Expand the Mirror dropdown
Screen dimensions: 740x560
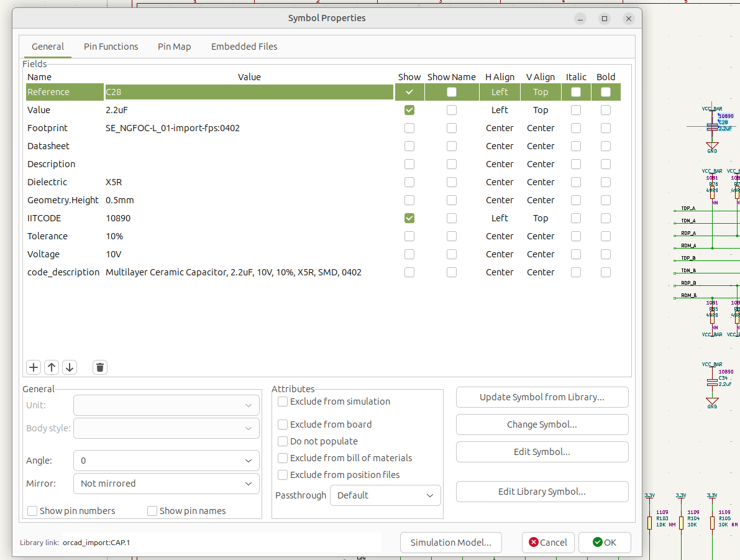click(x=167, y=484)
